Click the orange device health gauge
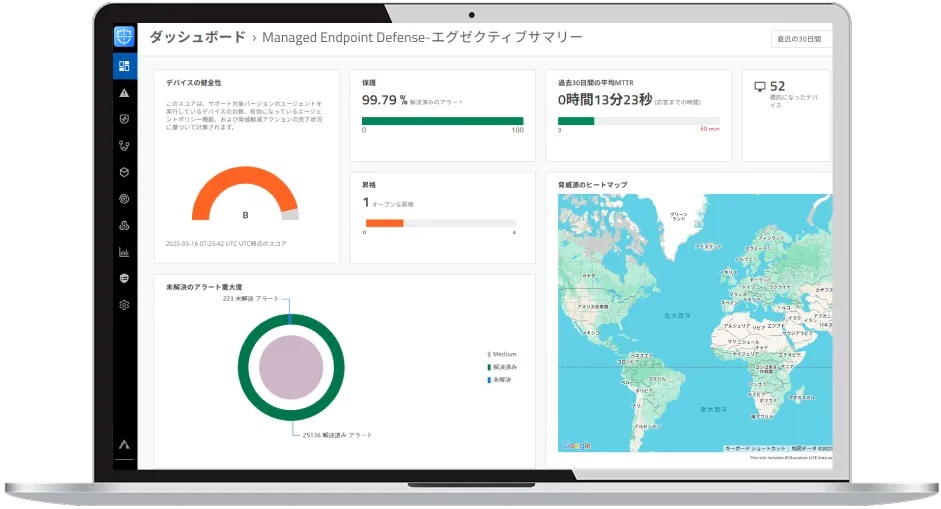941x509 pixels. tap(245, 193)
